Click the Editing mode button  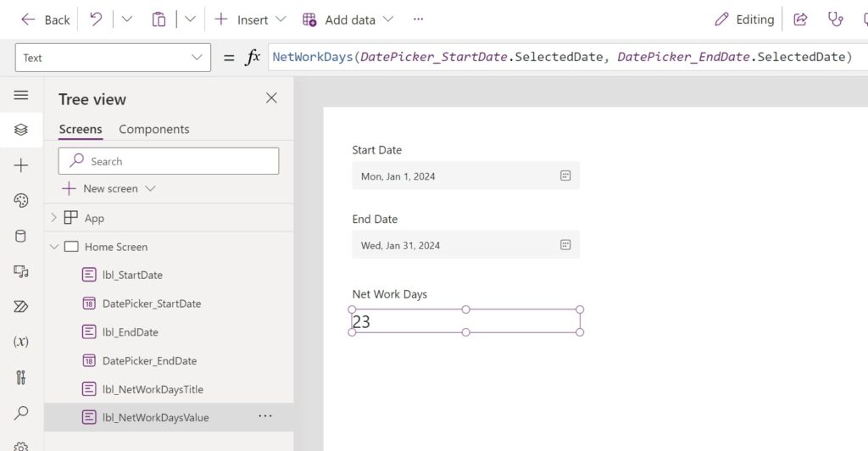tap(744, 19)
